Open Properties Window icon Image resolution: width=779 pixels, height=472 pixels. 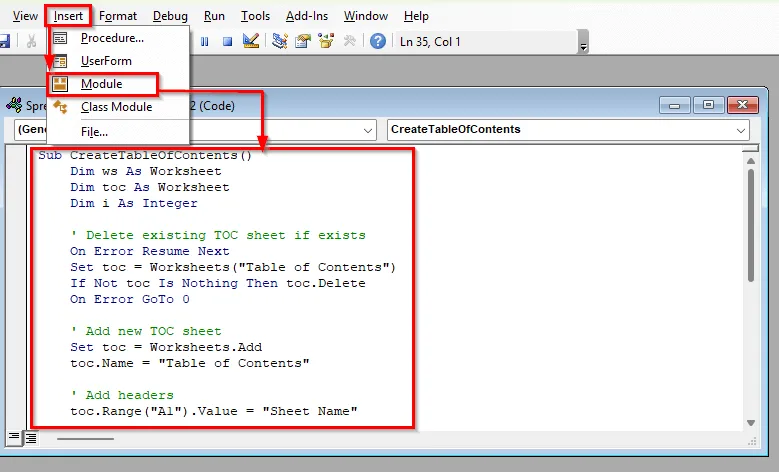click(x=303, y=41)
